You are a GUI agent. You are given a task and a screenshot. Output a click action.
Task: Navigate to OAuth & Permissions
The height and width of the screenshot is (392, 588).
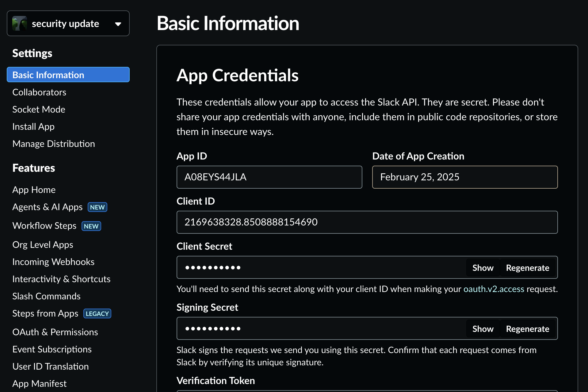(x=55, y=332)
